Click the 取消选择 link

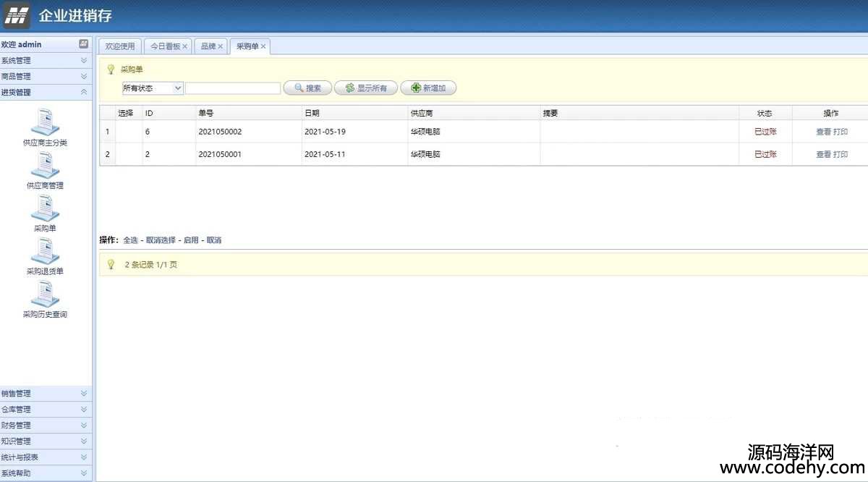pos(161,240)
